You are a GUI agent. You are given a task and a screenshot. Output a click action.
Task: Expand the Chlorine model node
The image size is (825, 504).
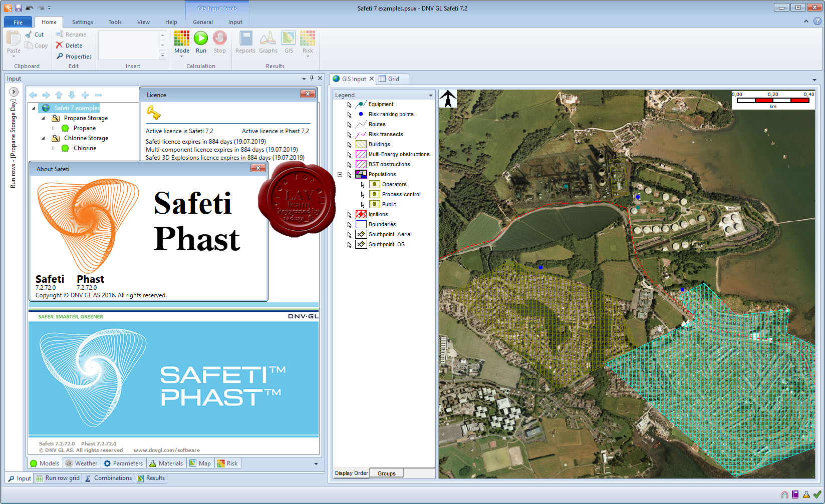tap(54, 148)
